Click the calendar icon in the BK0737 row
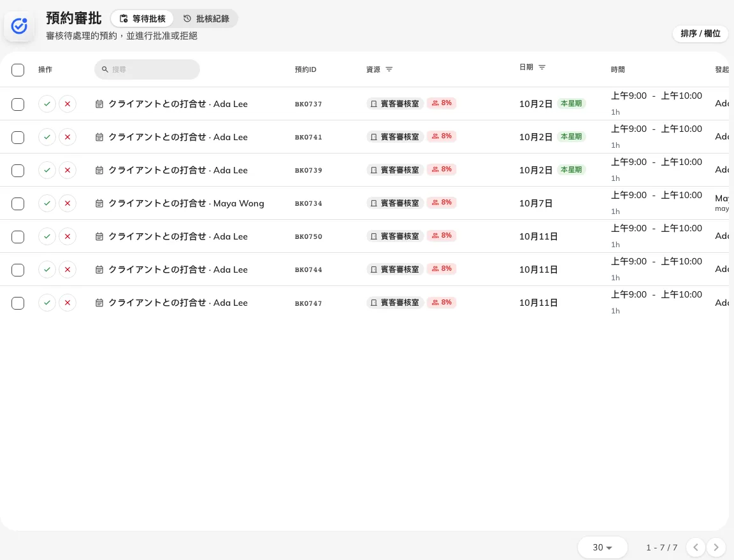This screenshot has height=560, width=734. 99,104
